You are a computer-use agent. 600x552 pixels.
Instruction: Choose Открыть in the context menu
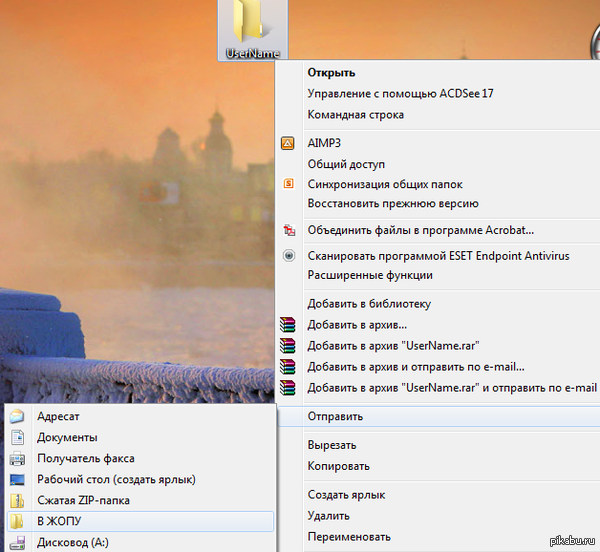pyautogui.click(x=331, y=73)
